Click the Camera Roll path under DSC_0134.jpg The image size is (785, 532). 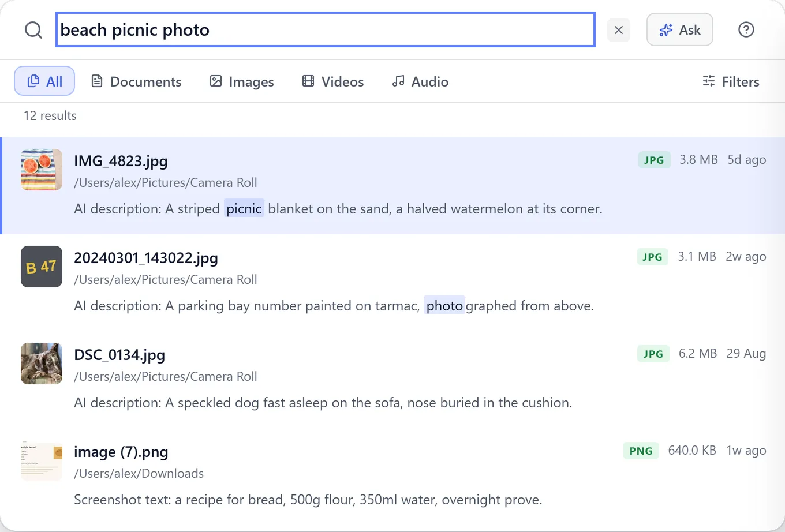coord(166,376)
